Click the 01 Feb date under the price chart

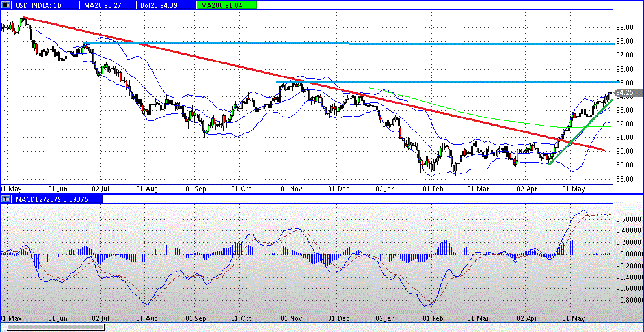pyautogui.click(x=433, y=189)
